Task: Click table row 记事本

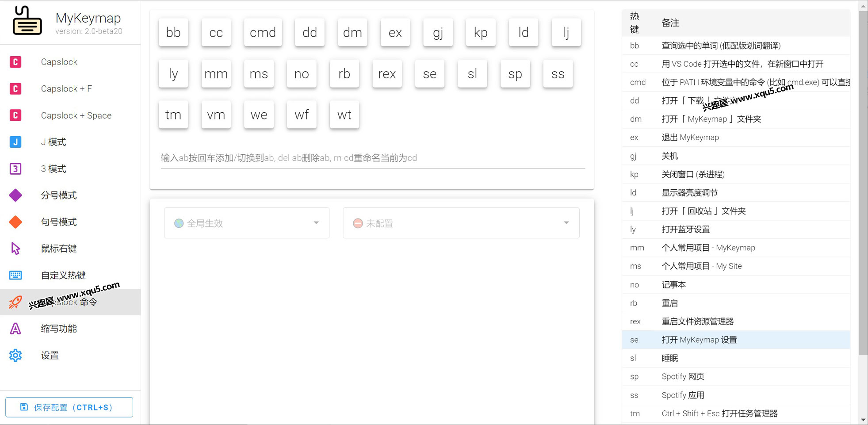Action: click(x=736, y=284)
